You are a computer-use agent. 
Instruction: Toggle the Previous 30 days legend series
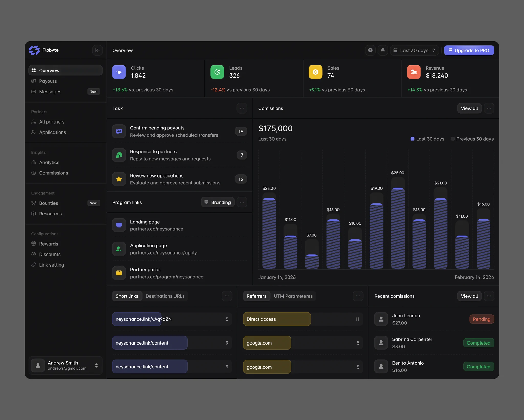tap(472, 139)
